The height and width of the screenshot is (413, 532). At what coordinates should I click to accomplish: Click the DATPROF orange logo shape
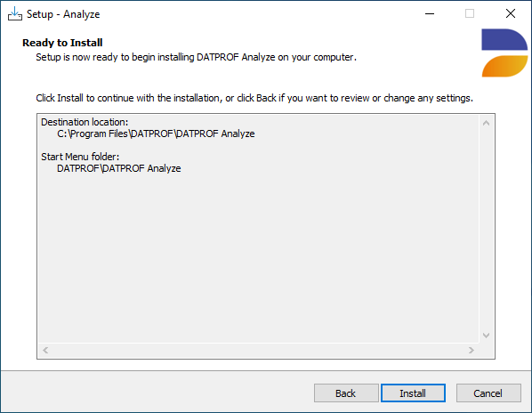click(x=504, y=66)
